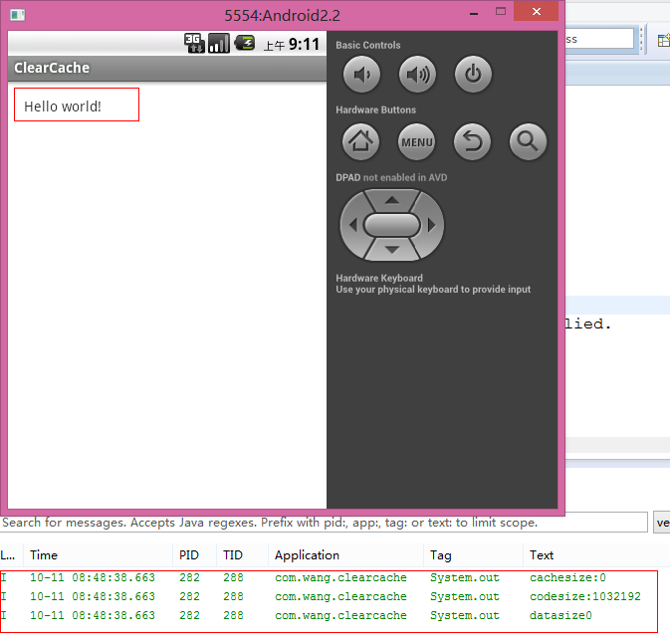This screenshot has width=670, height=644.
Task: Click the perspective icon in Eclipse toolbar
Action: [x=664, y=40]
